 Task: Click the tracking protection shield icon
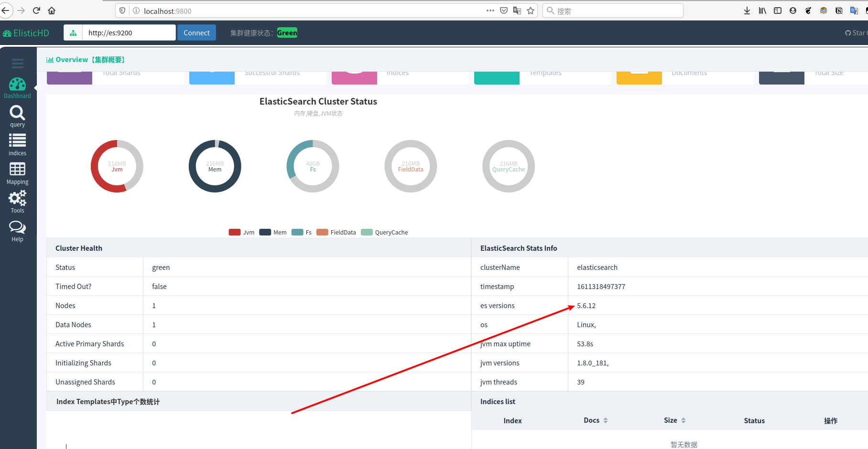122,11
